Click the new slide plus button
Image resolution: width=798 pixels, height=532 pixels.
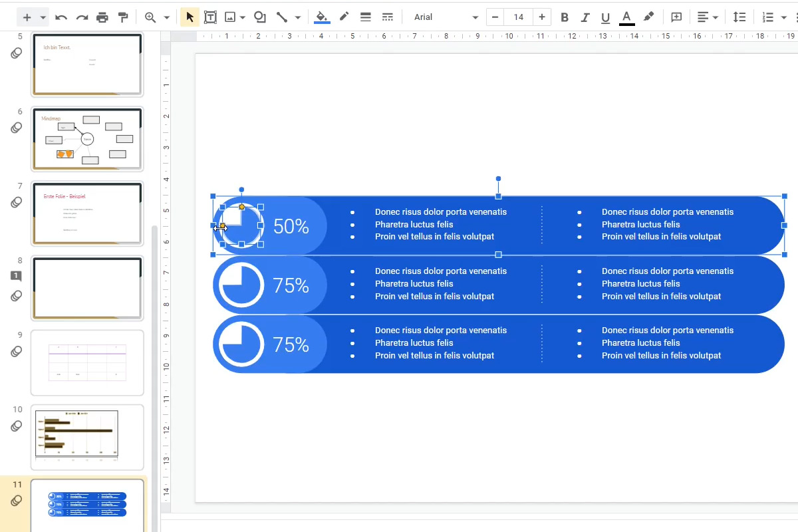[27, 17]
